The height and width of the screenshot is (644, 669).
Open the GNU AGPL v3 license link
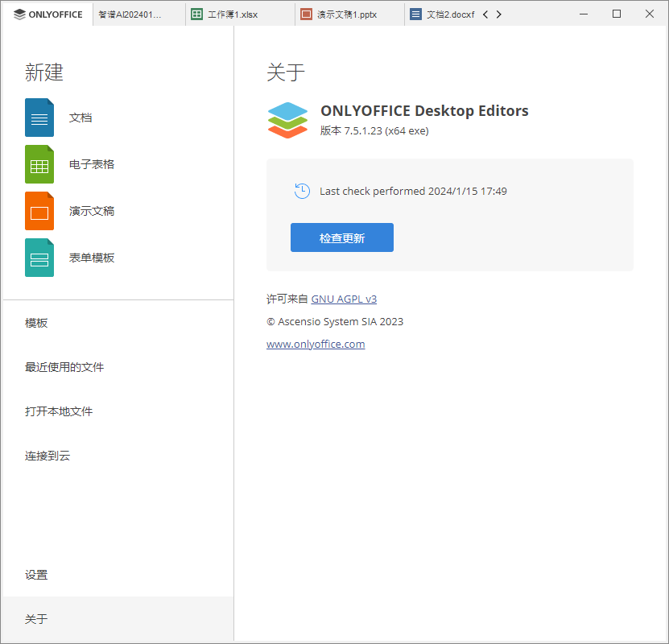[x=344, y=299]
